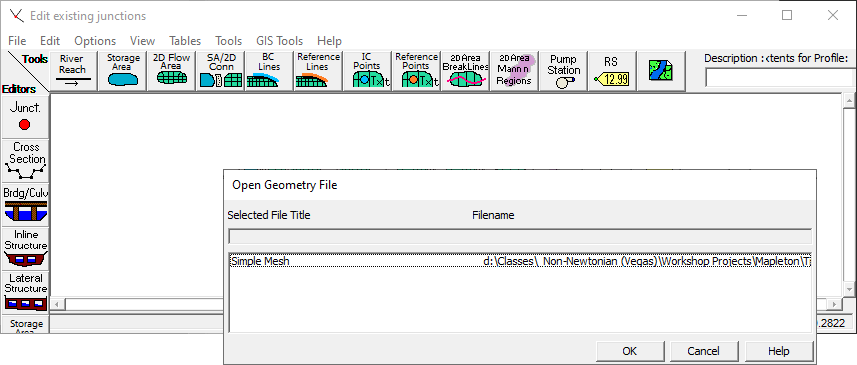Open Help in Open Geometry File dialog
The height and width of the screenshot is (365, 857).
779,351
